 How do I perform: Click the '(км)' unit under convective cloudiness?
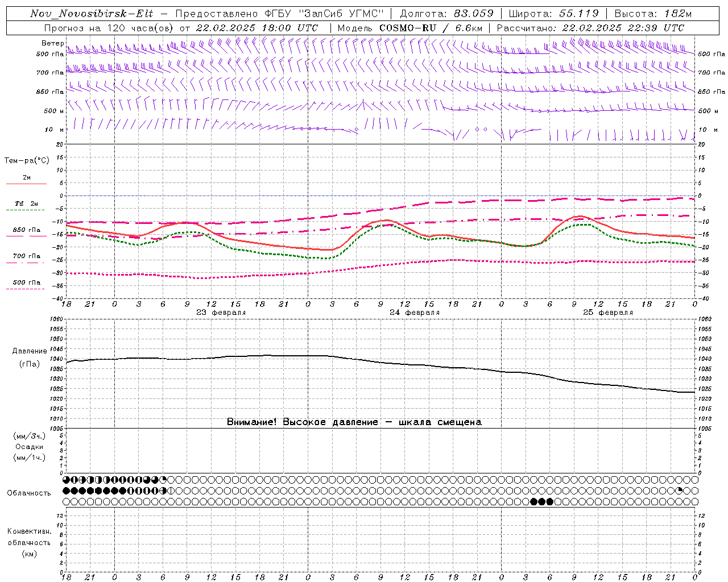pos(30,554)
